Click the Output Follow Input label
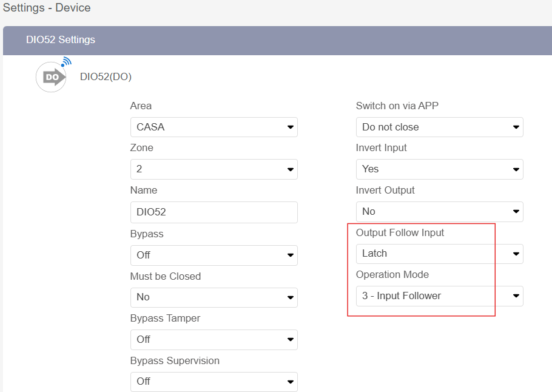Image resolution: width=552 pixels, height=392 pixels. [400, 233]
